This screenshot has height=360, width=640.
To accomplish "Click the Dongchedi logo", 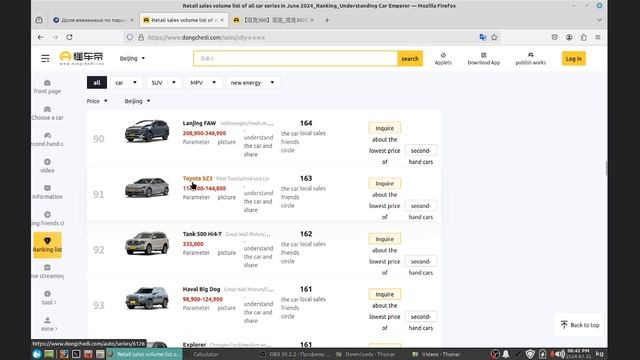I will click(x=82, y=58).
